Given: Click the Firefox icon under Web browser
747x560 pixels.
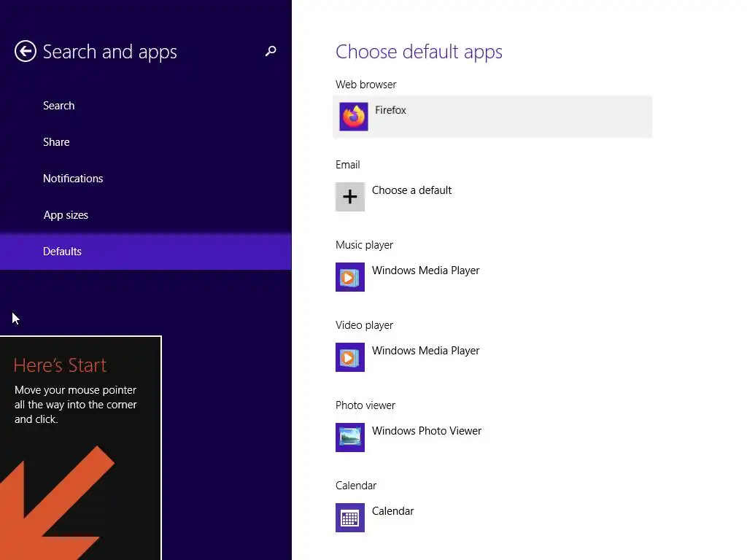Looking at the screenshot, I should (x=354, y=116).
